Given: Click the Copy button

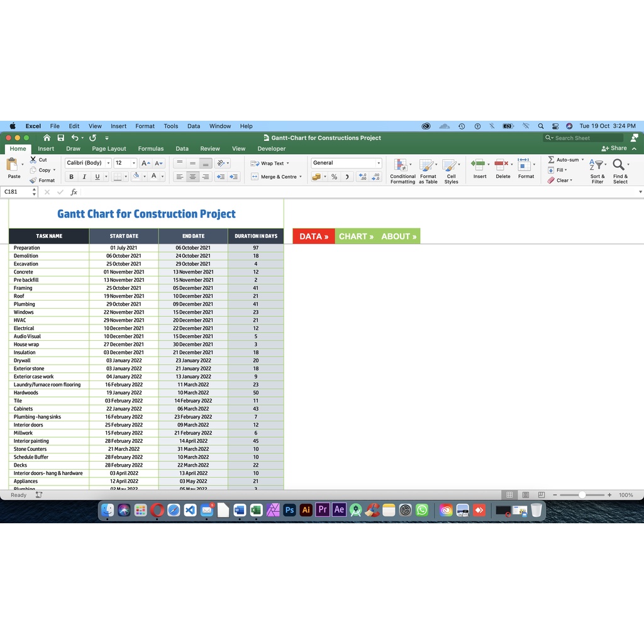Looking at the screenshot, I should pos(43,170).
